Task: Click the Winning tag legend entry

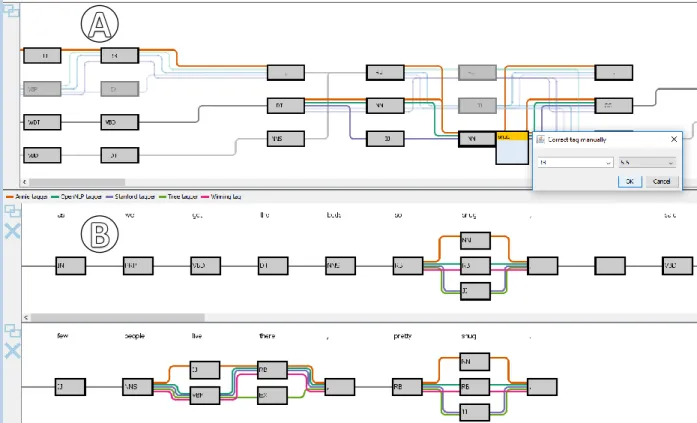Action: click(x=221, y=196)
